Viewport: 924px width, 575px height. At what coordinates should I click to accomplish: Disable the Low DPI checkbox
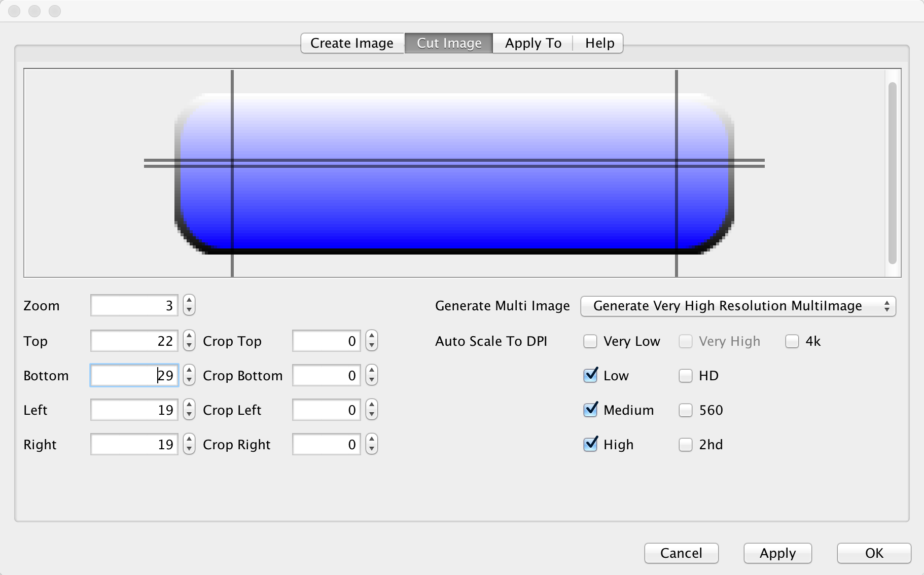click(590, 375)
